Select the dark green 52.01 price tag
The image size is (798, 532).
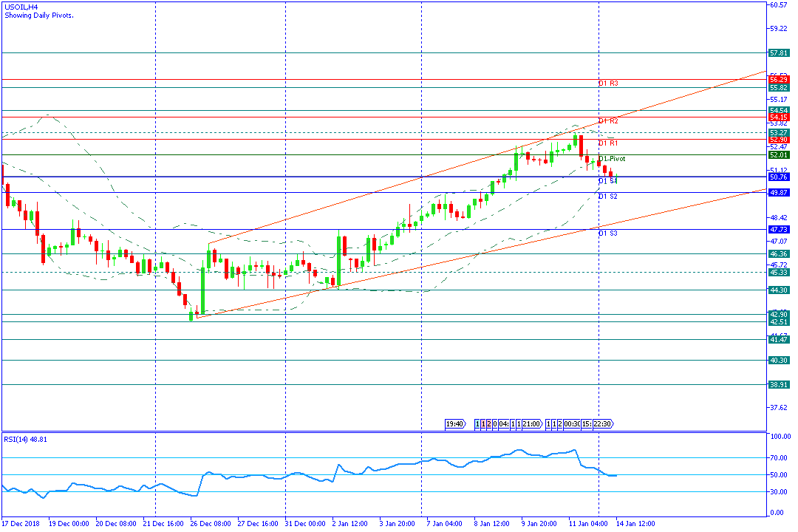point(779,155)
